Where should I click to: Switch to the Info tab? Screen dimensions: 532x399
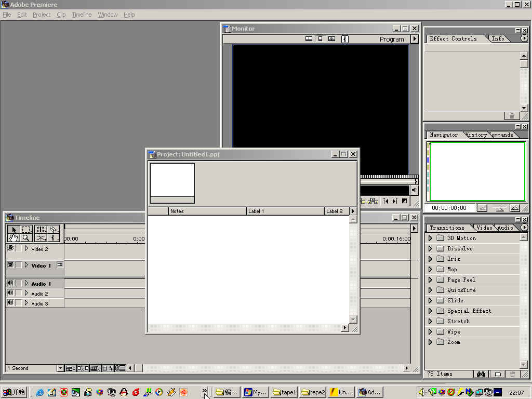498,38
